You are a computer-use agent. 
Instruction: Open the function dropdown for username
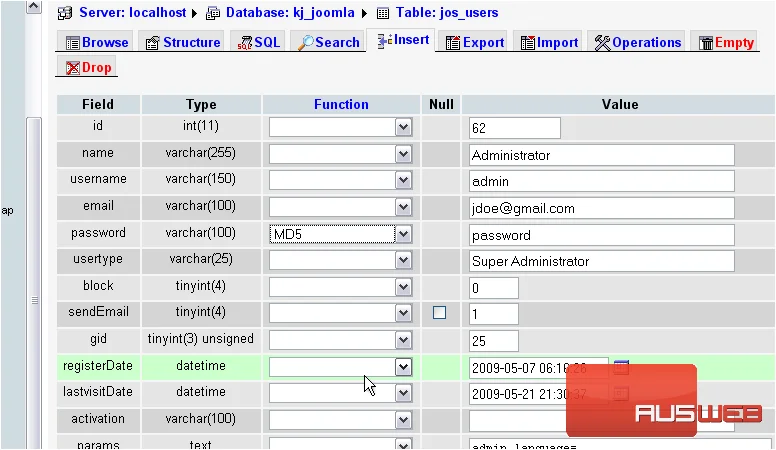click(x=340, y=180)
